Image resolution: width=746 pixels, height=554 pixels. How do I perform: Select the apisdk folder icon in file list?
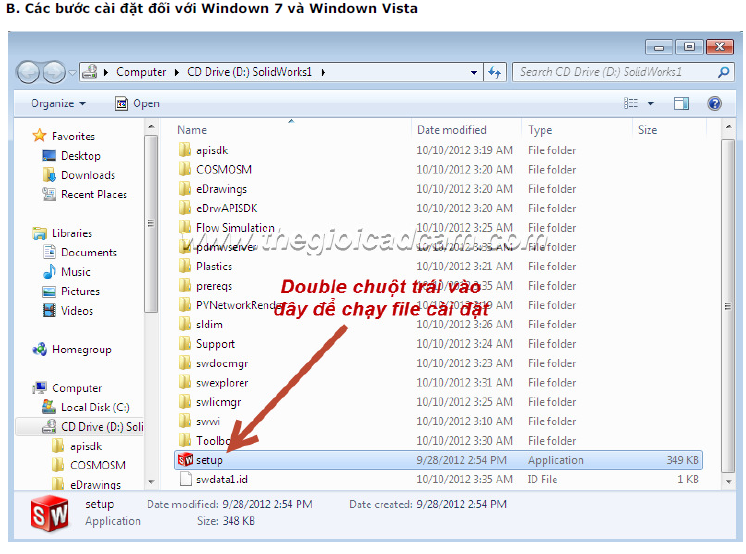(x=185, y=150)
